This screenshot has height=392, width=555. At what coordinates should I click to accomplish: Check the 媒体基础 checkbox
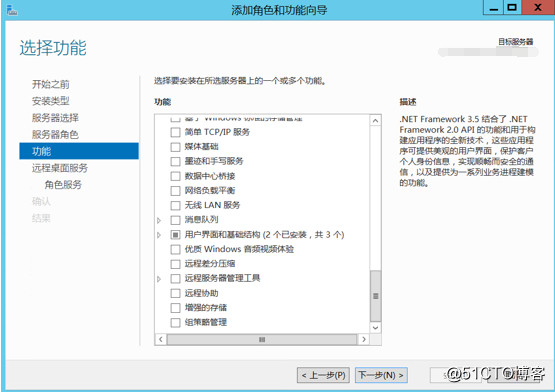[x=175, y=147]
